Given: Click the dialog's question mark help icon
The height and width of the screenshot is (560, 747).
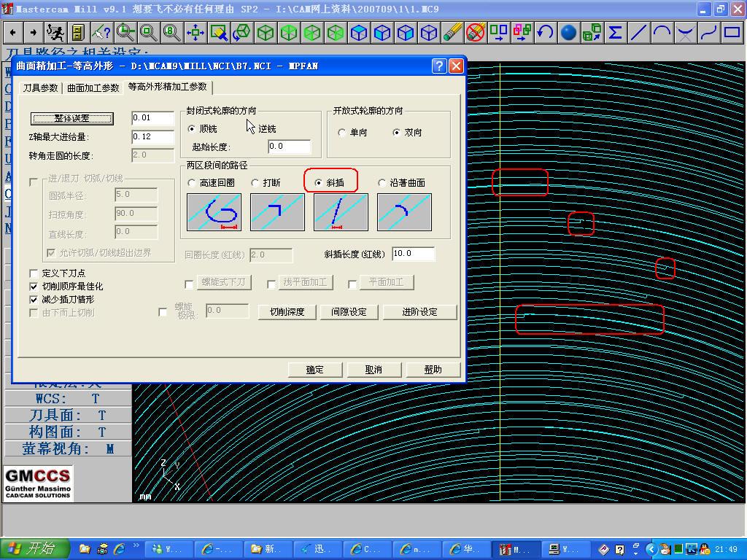Looking at the screenshot, I should [x=439, y=66].
